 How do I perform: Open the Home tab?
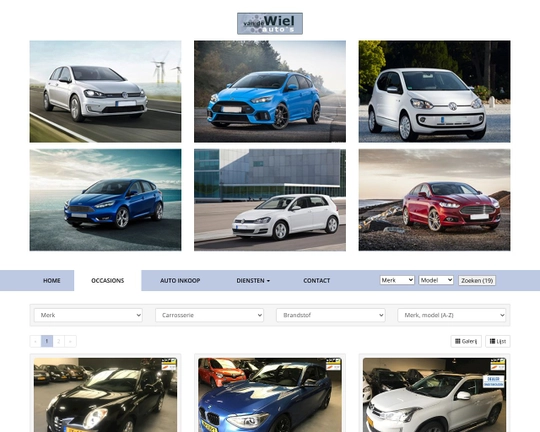52,280
